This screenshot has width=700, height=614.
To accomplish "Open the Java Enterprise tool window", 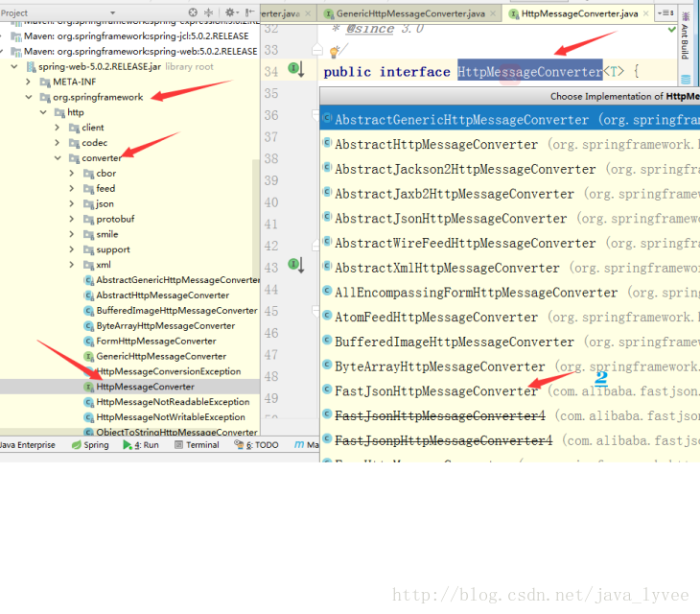I will point(28,445).
